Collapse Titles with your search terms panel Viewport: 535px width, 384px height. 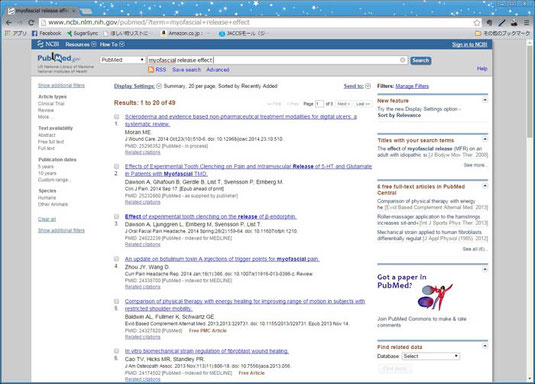pos(485,139)
